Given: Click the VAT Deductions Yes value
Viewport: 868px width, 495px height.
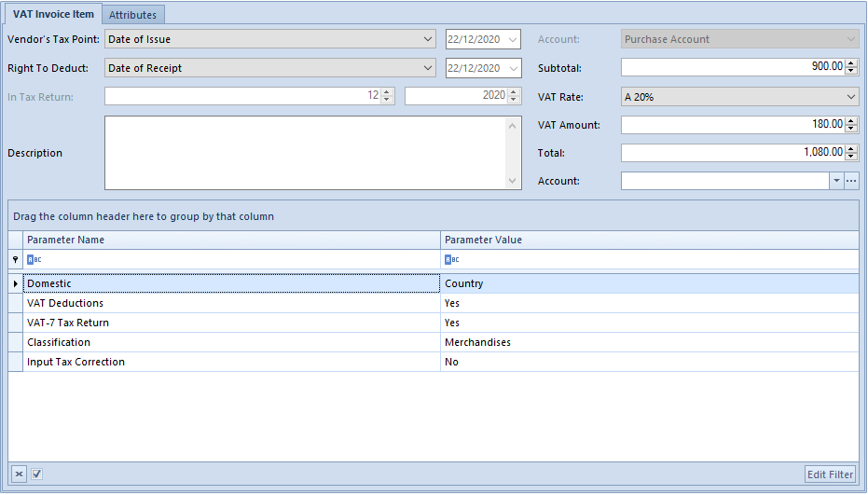Looking at the screenshot, I should [649, 303].
